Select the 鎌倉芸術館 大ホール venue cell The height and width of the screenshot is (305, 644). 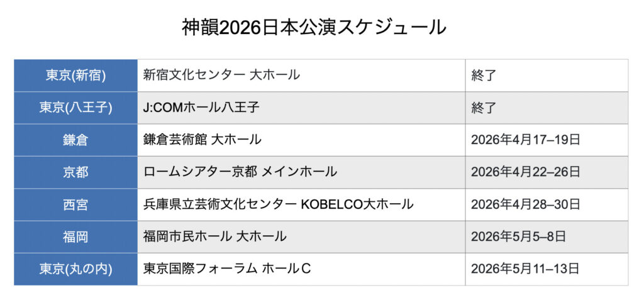203,140
